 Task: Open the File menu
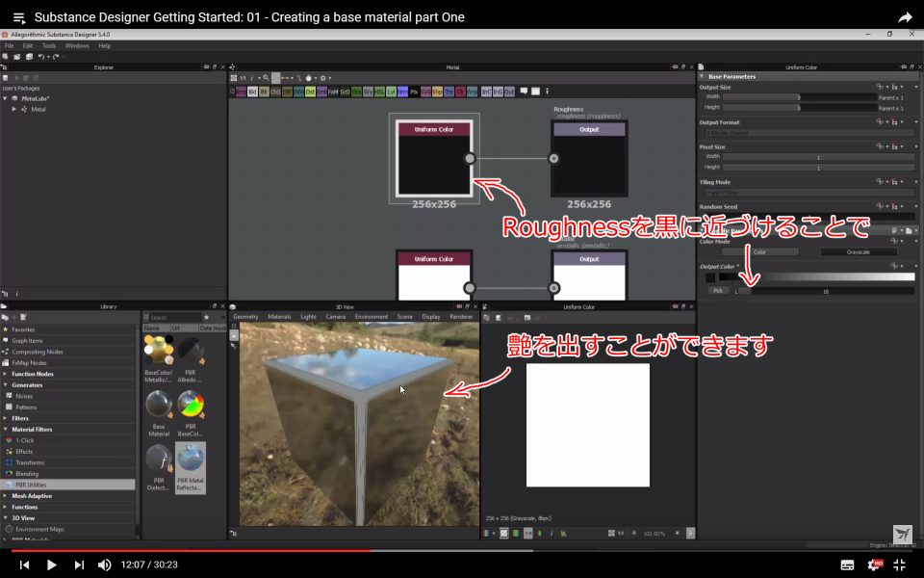click(10, 46)
